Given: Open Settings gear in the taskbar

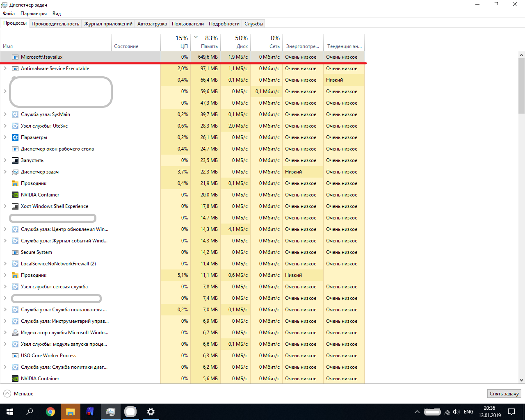Looking at the screenshot, I should point(151,412).
